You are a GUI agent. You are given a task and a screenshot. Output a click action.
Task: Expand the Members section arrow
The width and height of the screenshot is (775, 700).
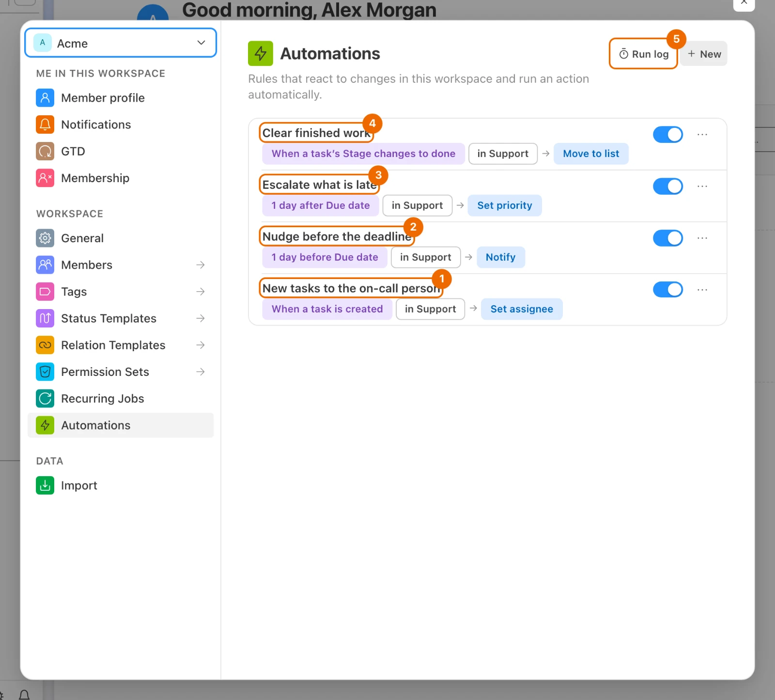201,264
